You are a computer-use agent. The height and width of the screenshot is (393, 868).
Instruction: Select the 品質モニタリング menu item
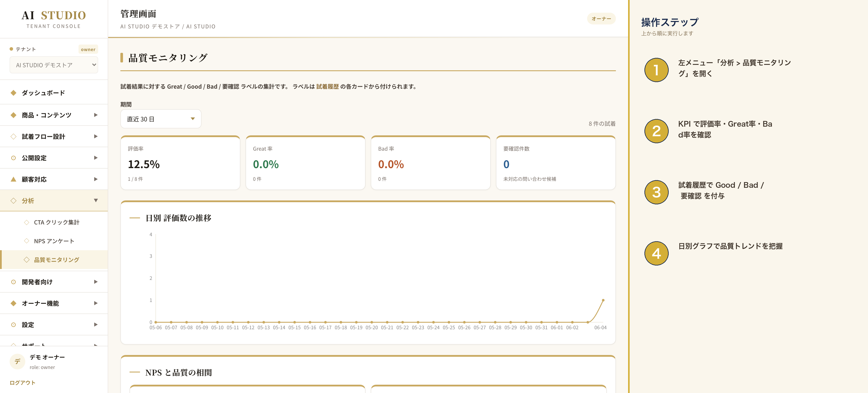click(x=54, y=260)
